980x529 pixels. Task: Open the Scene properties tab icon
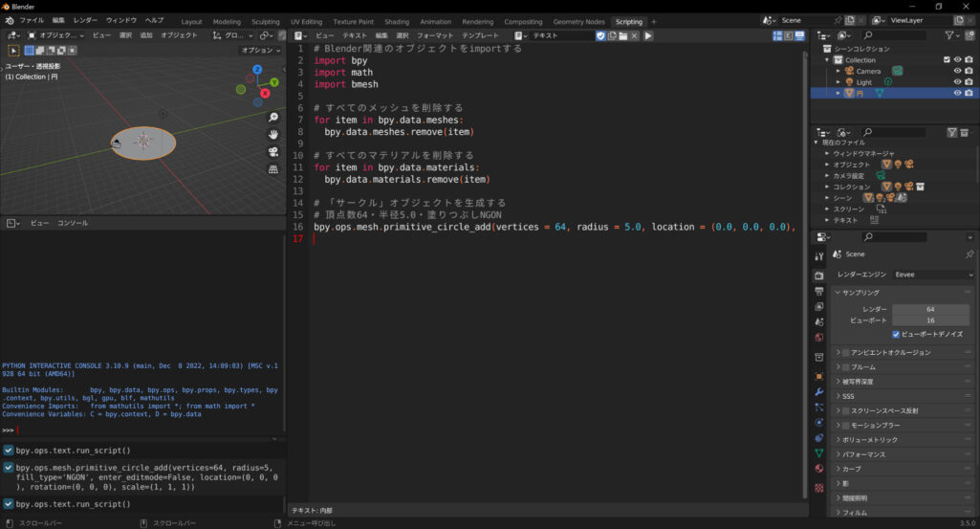(818, 321)
